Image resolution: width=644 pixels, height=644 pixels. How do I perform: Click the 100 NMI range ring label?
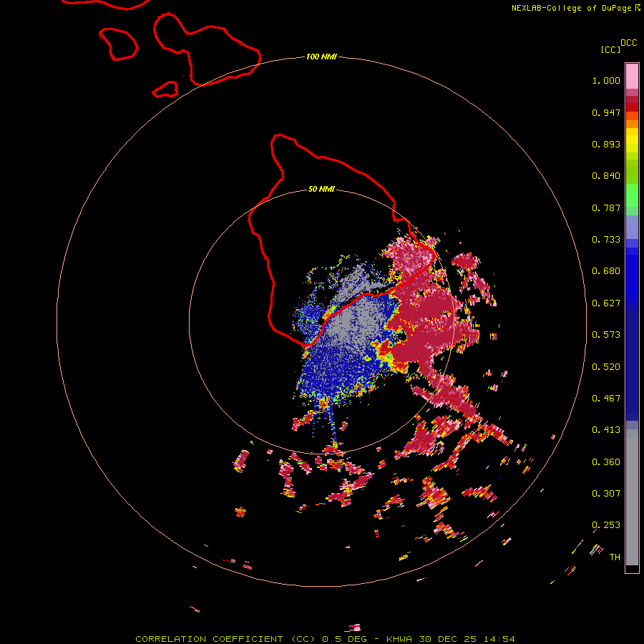pos(321,57)
